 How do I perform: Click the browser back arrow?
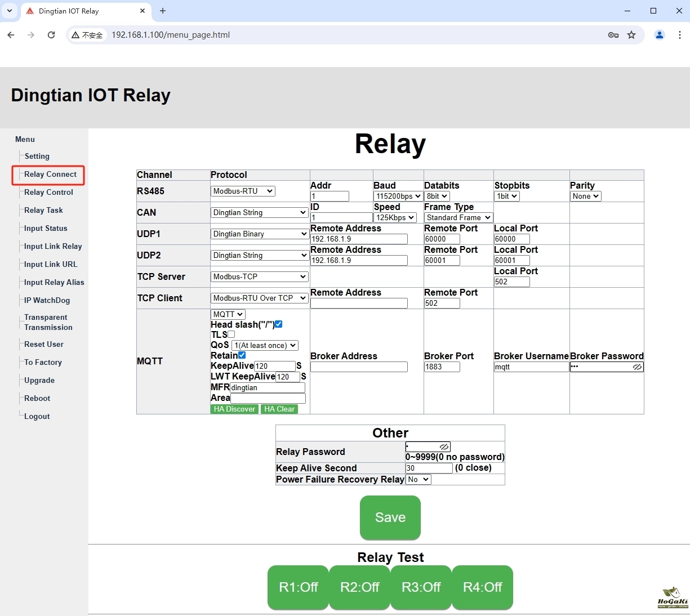(11, 35)
